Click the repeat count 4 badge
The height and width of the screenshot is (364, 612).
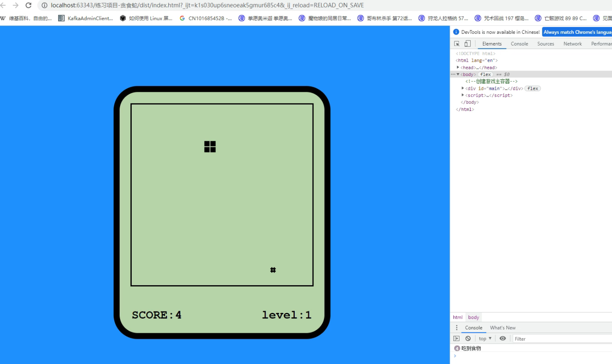(x=457, y=348)
